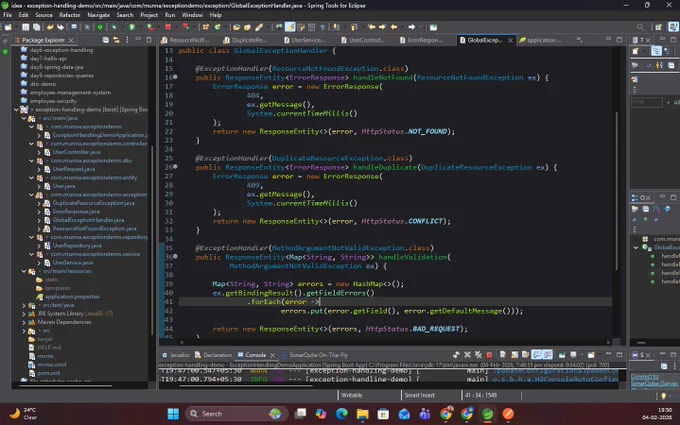Open the Navigate menu
This screenshot has height=425, width=680.
point(98,15)
